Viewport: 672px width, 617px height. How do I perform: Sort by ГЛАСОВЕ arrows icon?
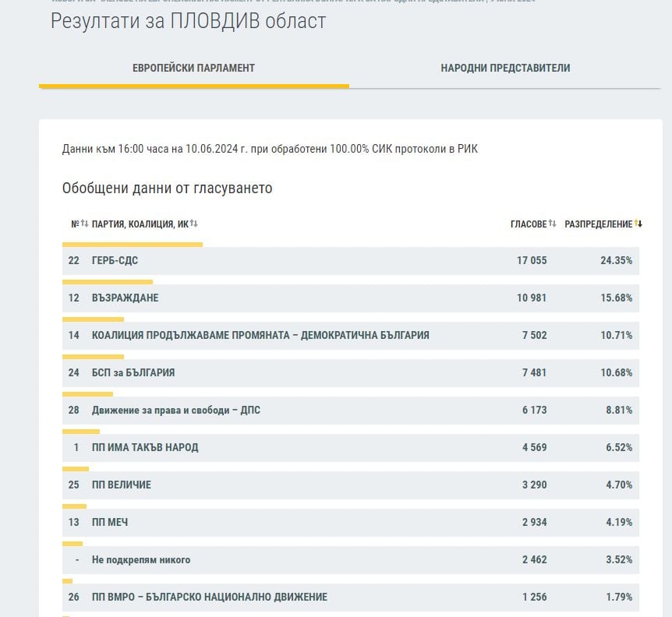[552, 224]
